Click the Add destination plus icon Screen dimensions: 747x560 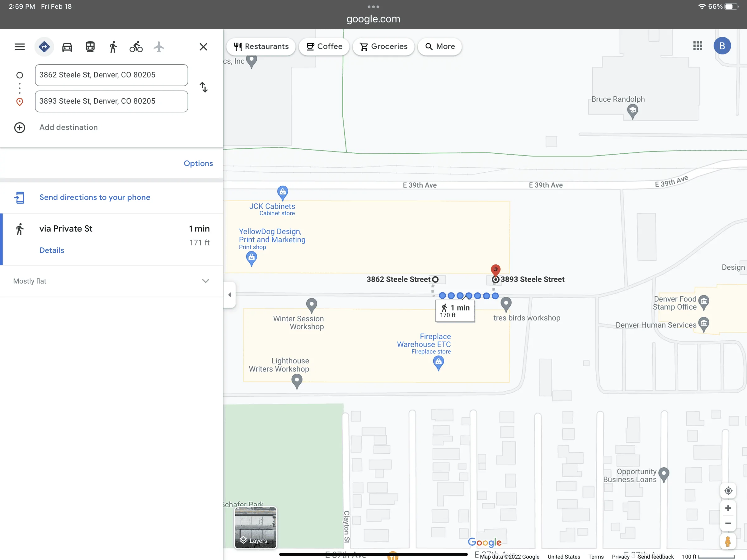[20, 128]
